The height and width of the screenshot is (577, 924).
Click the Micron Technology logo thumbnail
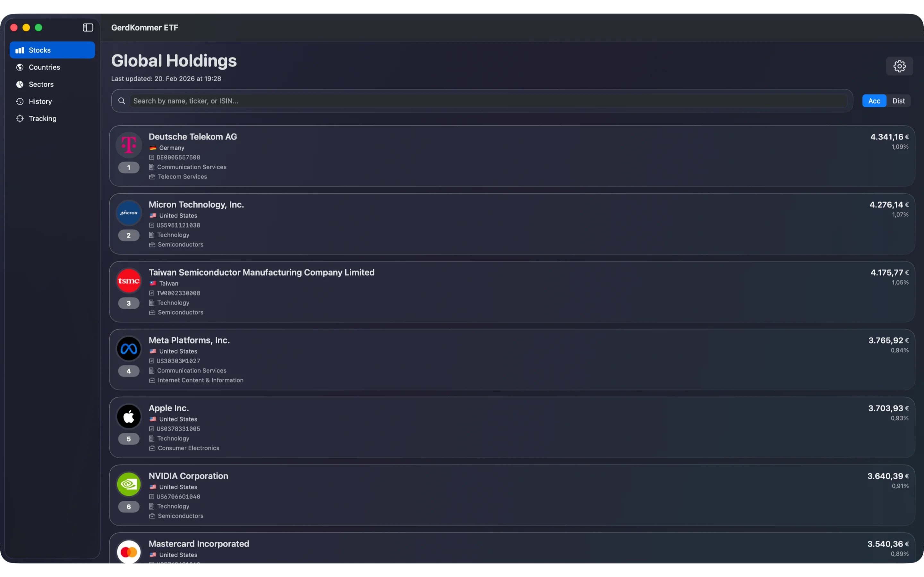coord(128,213)
